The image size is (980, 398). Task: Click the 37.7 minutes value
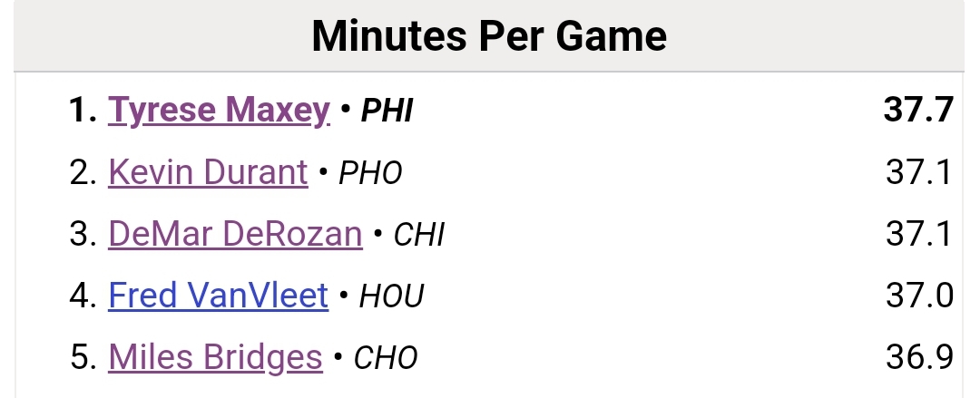(918, 110)
